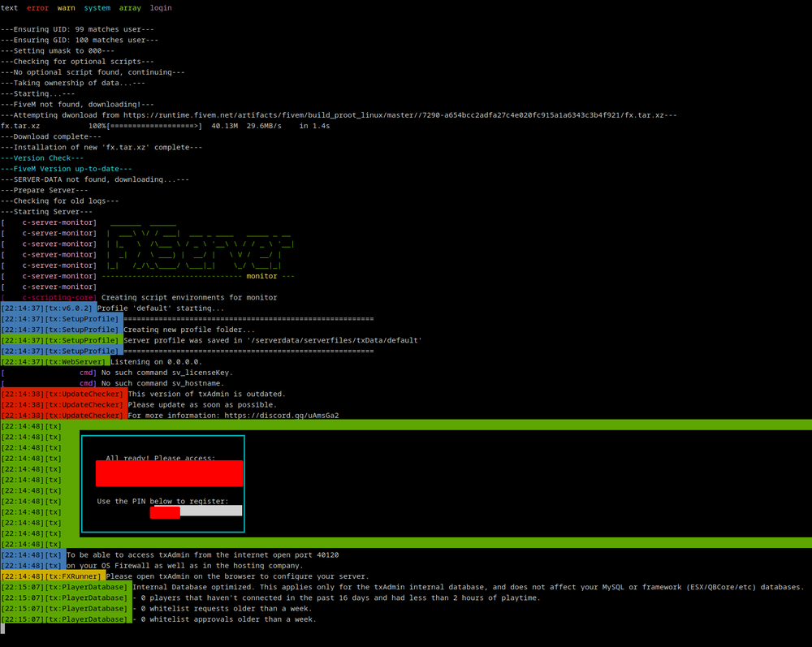This screenshot has width=812, height=647.
Task: Click the '[tx:v6.0.2]' version tag
Action: click(x=68, y=308)
